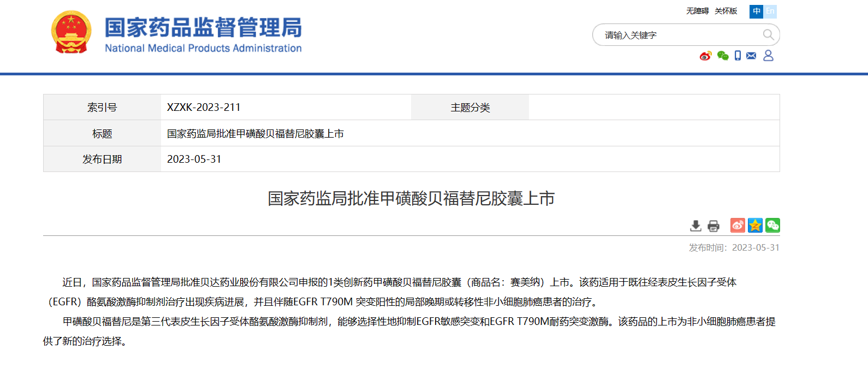
Task: Click the mobile phone icon in header
Action: [x=738, y=56]
